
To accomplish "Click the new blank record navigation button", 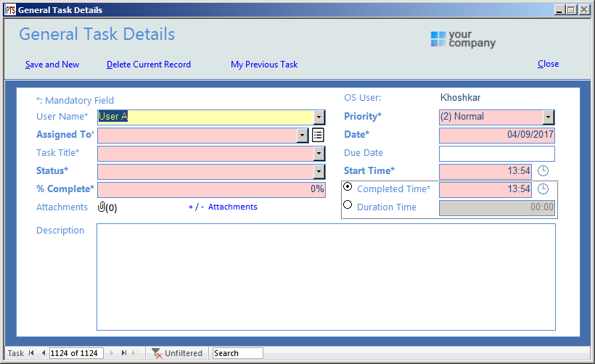I will point(136,353).
